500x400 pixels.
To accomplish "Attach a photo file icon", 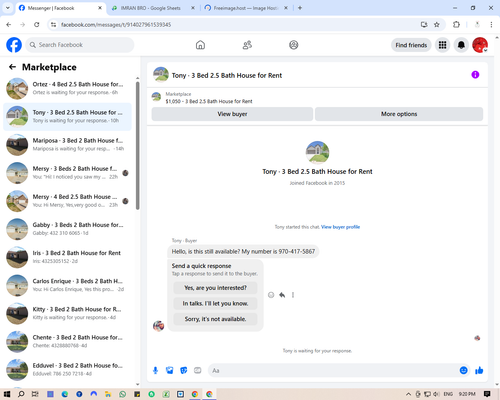I will pos(170,370).
